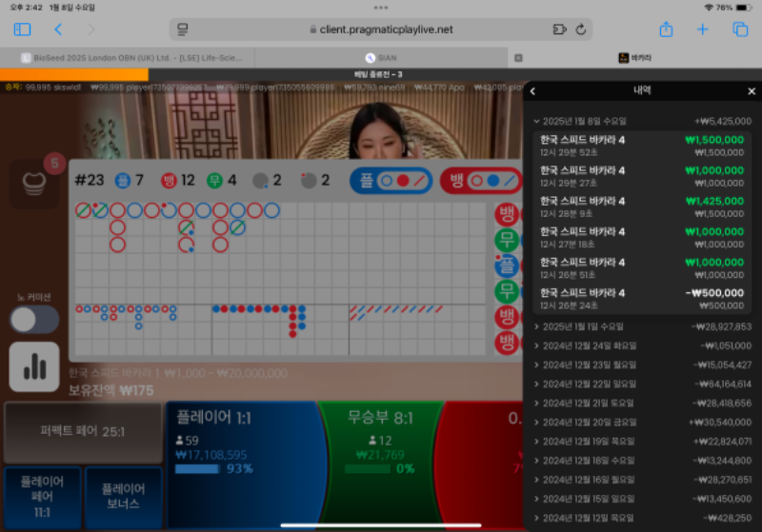Open the 12:27:18 round entry

click(x=642, y=237)
